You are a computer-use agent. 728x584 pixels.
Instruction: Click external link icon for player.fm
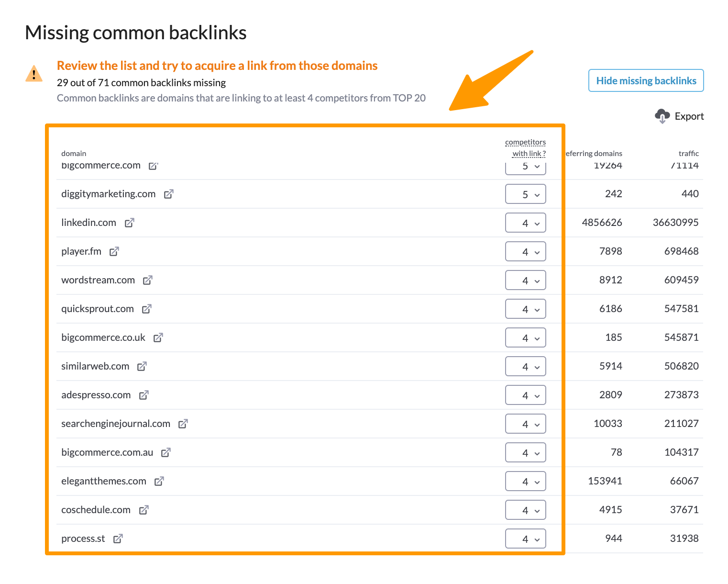click(114, 251)
